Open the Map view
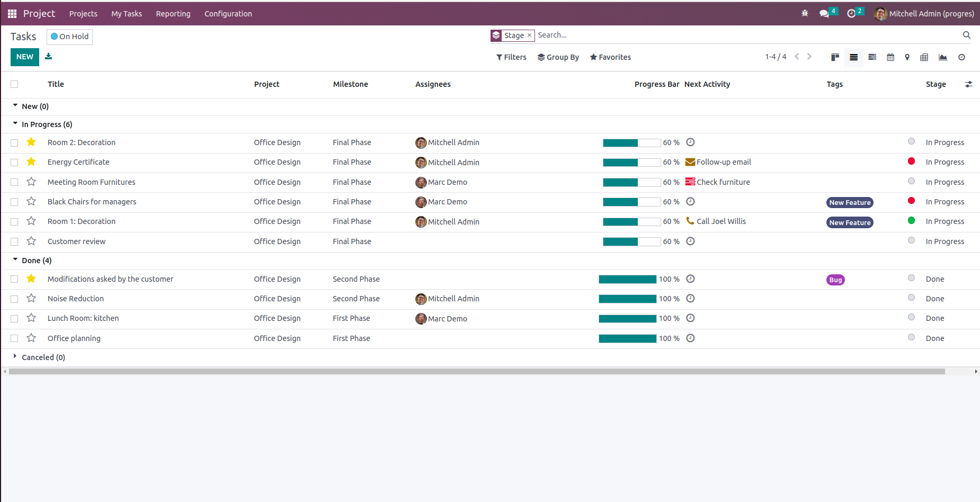This screenshot has width=980, height=502. click(x=907, y=57)
